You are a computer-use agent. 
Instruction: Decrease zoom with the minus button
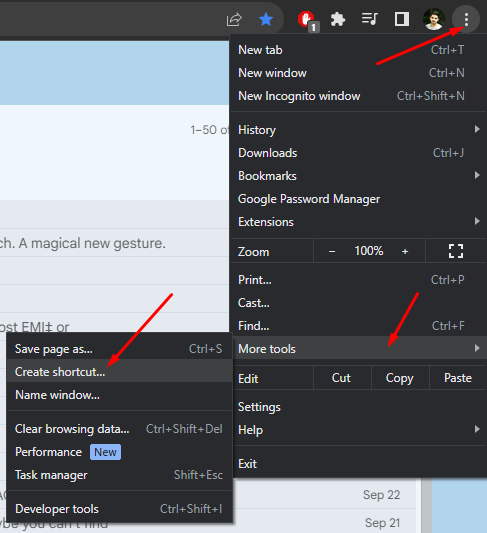click(332, 252)
